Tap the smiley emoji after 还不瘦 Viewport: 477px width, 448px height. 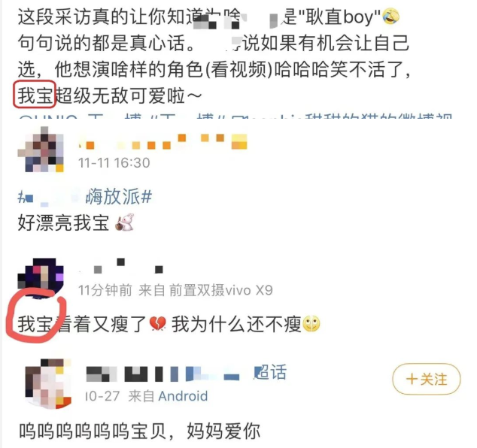(x=311, y=324)
